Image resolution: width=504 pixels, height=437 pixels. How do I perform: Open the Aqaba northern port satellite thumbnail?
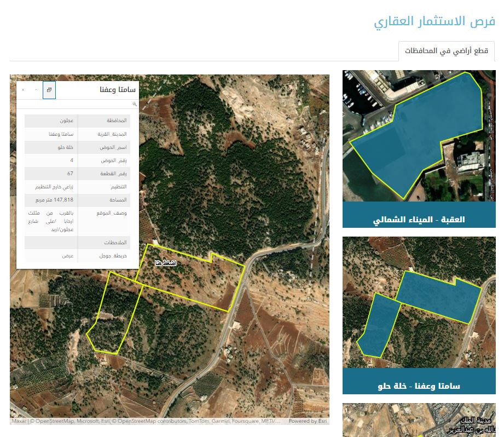click(419, 136)
